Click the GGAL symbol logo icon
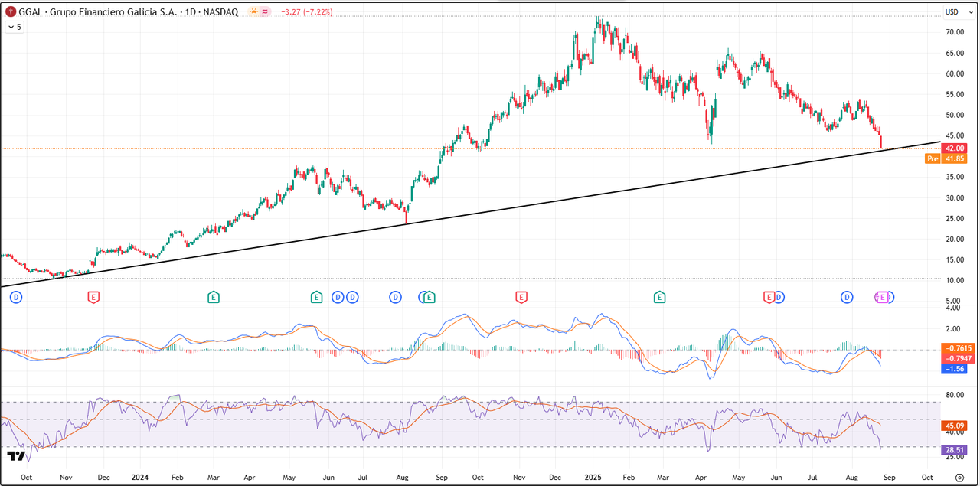 (11, 12)
